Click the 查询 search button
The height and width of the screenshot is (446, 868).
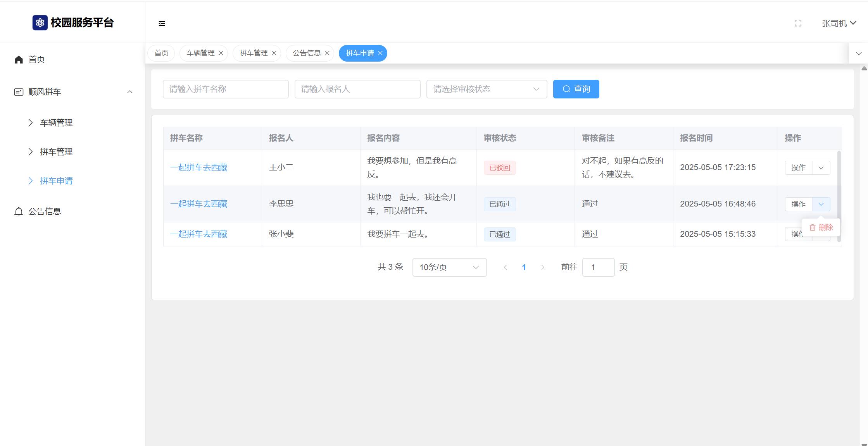tap(576, 89)
